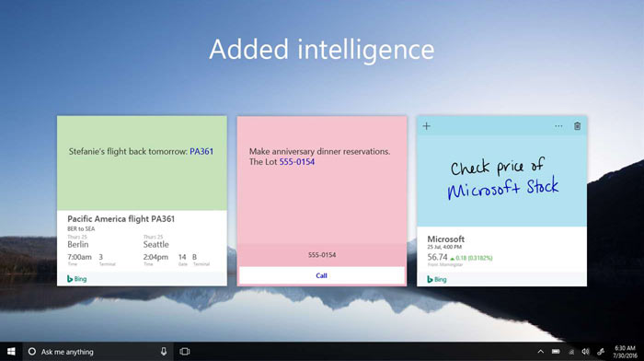Open the volume control icon
The width and height of the screenshot is (644, 361).
point(585,352)
